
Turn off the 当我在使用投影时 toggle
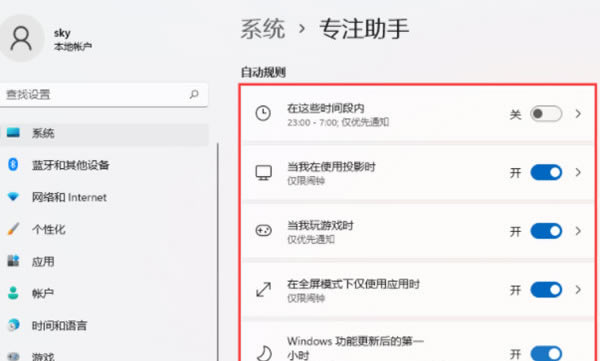point(546,172)
